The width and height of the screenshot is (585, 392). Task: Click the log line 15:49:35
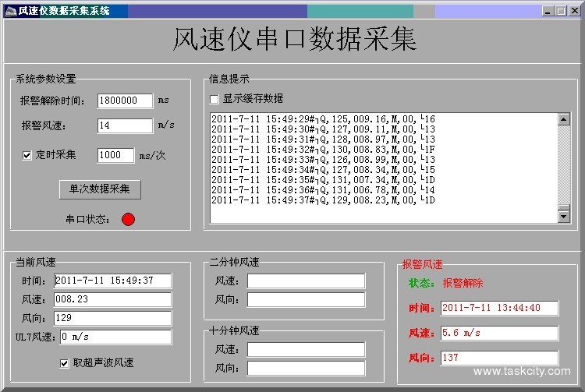(x=323, y=180)
